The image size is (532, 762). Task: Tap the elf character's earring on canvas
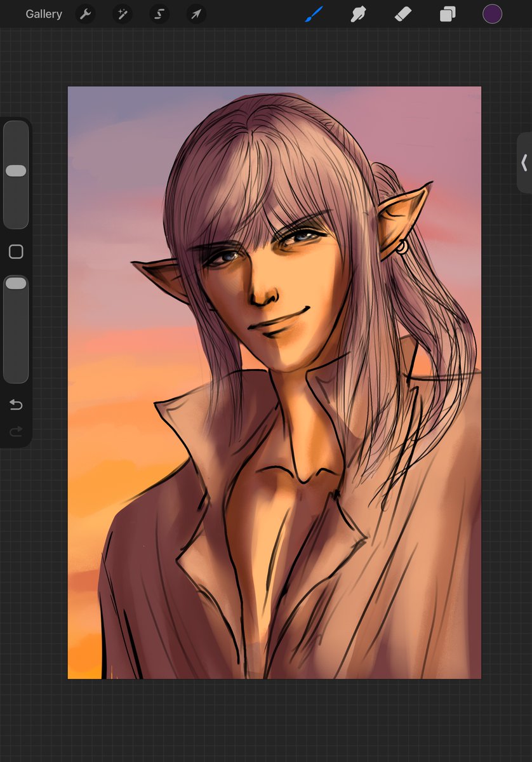401,246
